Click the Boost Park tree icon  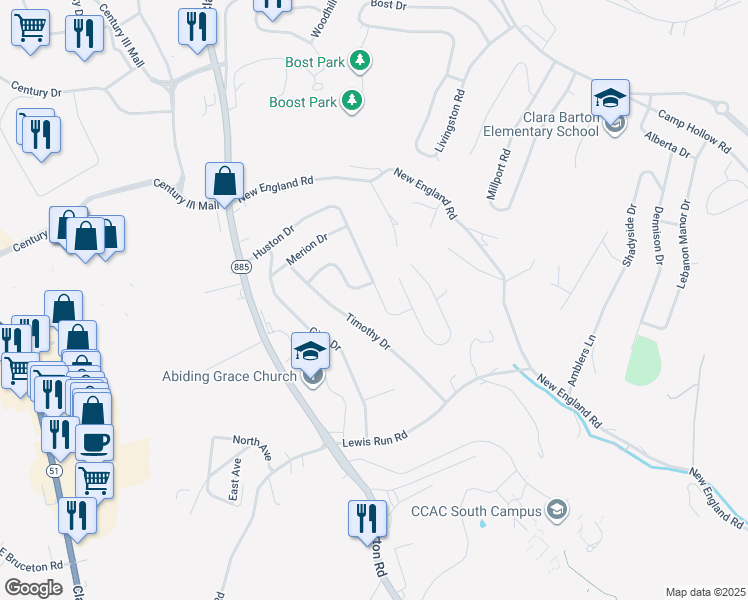[352, 101]
